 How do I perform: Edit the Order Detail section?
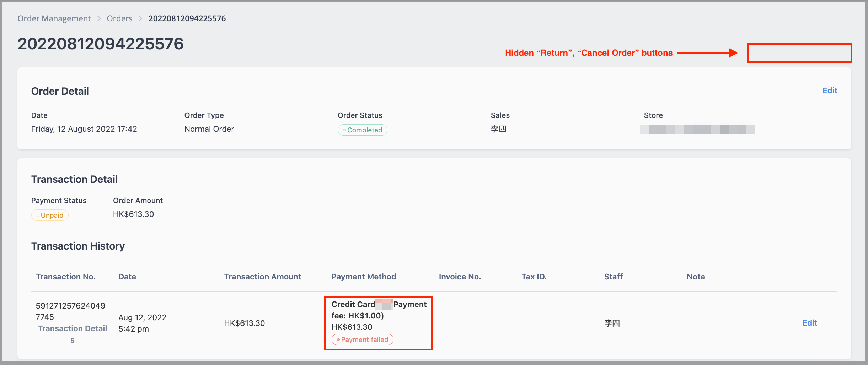(830, 91)
